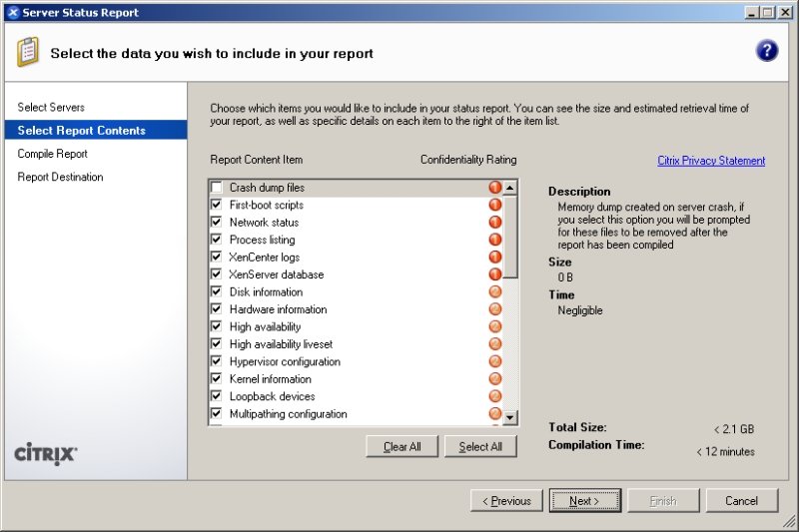This screenshot has height=532, width=799.
Task: Uncheck the Hardware information checkbox
Action: tap(217, 309)
